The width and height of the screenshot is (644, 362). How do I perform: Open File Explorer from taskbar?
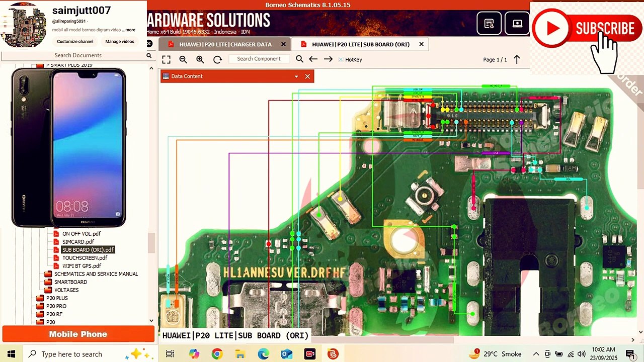click(x=240, y=354)
